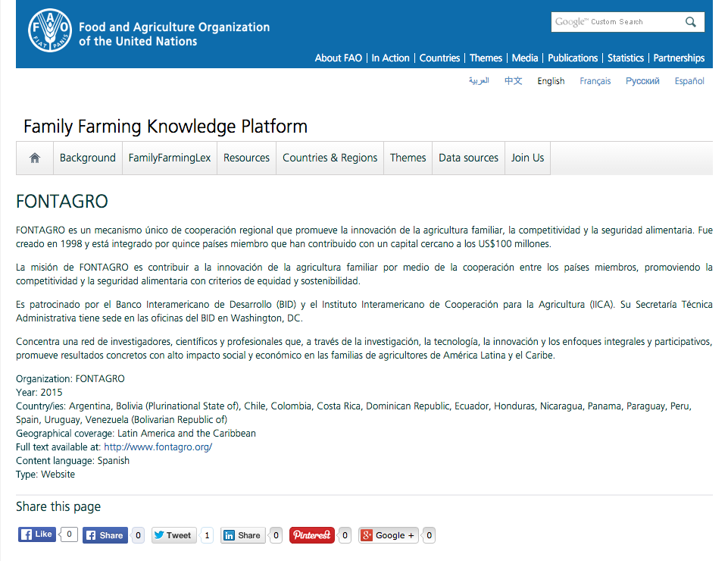Select the English language option

pyautogui.click(x=551, y=81)
